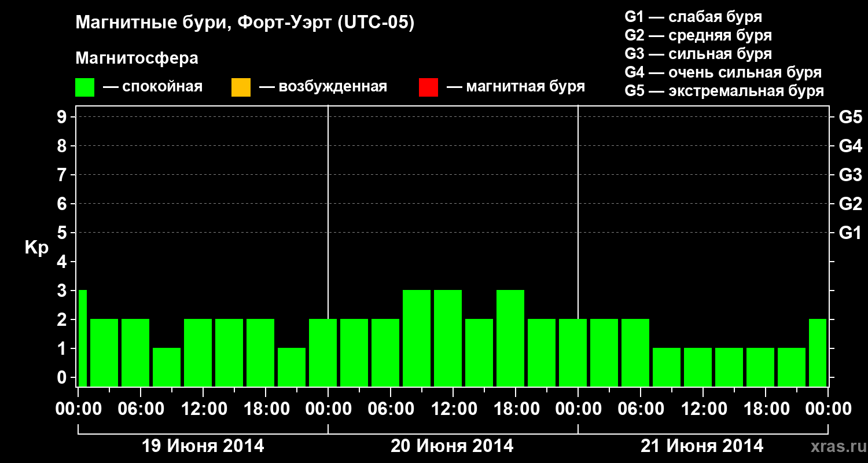Click the '21 Июня 2014' date label
The height and width of the screenshot is (463, 868).
click(702, 446)
